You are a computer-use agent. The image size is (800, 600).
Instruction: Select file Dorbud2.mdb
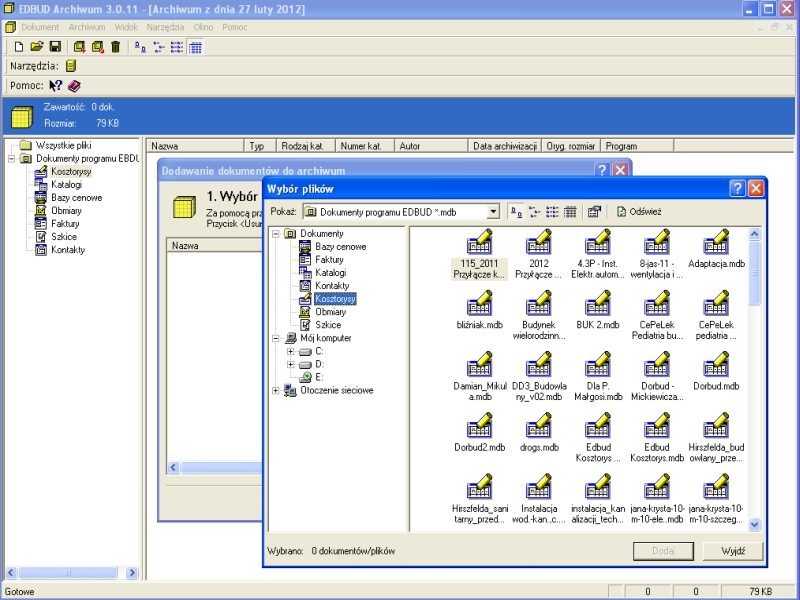tap(479, 433)
